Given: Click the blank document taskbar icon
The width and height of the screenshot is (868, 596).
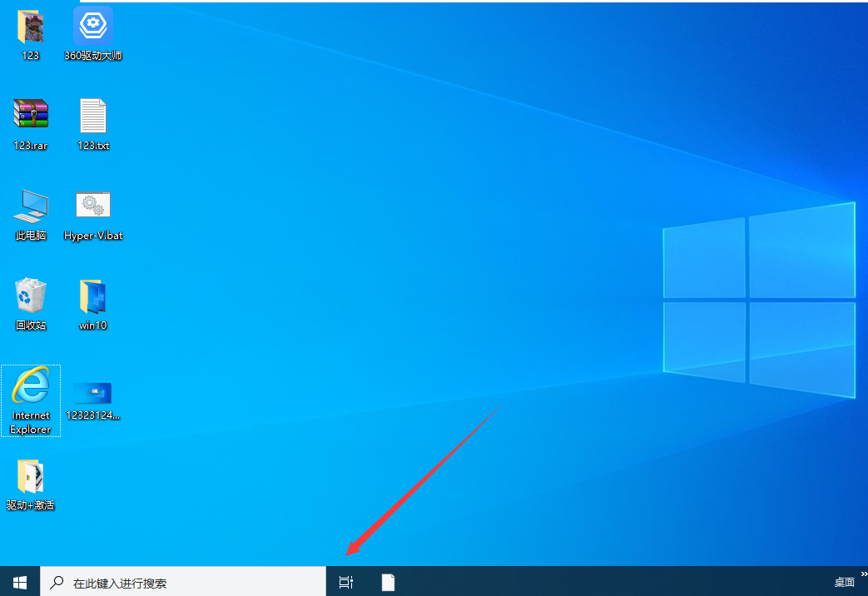Looking at the screenshot, I should (388, 582).
